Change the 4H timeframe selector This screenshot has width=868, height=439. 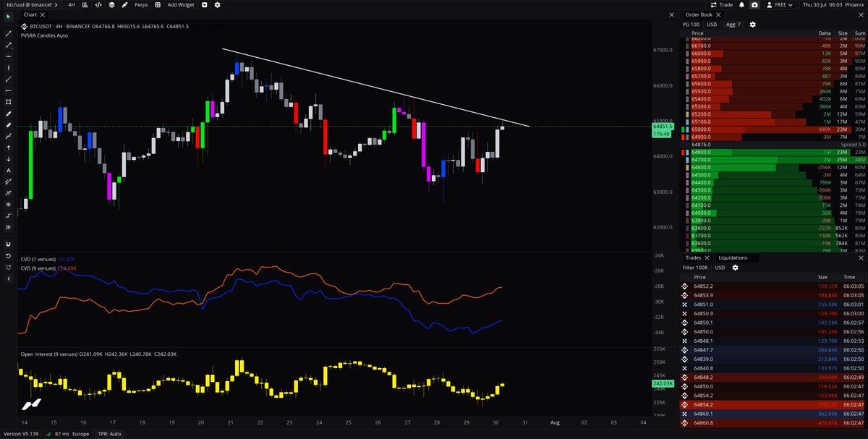72,4
